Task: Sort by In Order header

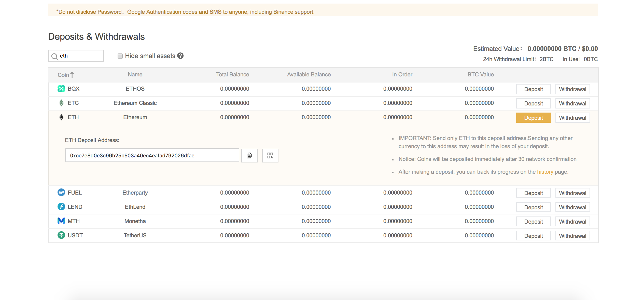Action: coord(402,75)
